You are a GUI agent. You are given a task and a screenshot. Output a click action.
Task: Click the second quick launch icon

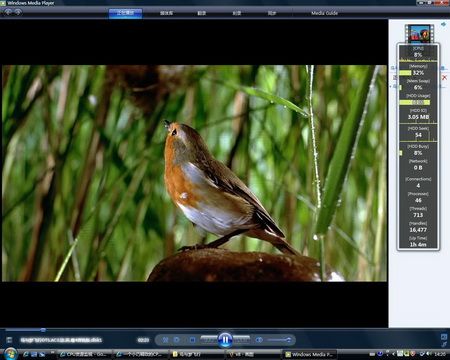pos(34,354)
